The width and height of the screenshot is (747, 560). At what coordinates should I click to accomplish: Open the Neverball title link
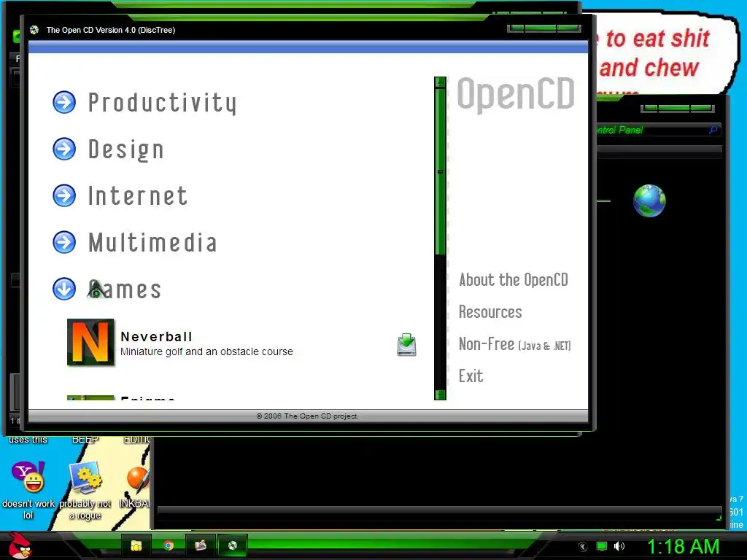156,337
